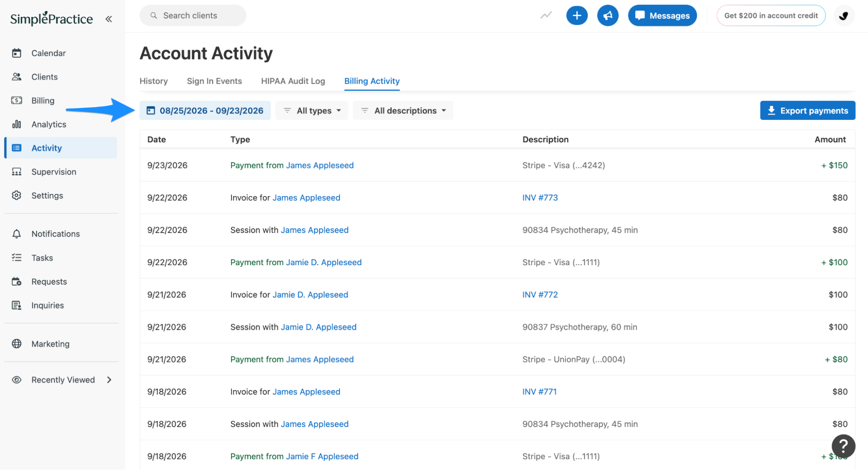This screenshot has height=470, width=868.
Task: Open the All types filter dropdown
Action: tap(312, 111)
